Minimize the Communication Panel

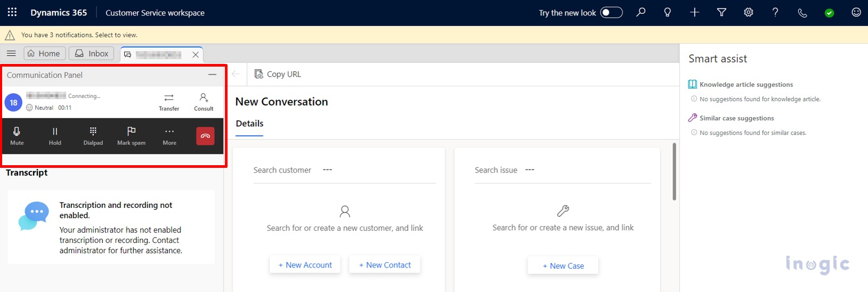212,75
